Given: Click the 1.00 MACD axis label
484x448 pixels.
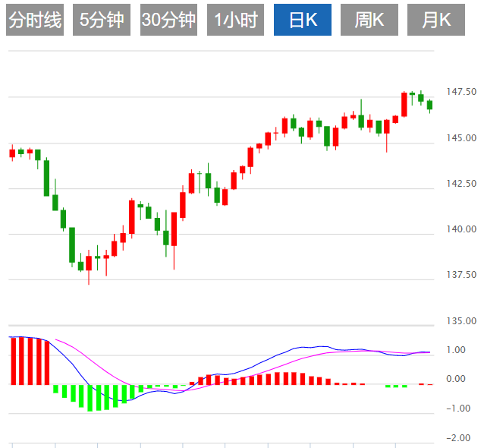Looking at the screenshot, I should click(456, 350).
